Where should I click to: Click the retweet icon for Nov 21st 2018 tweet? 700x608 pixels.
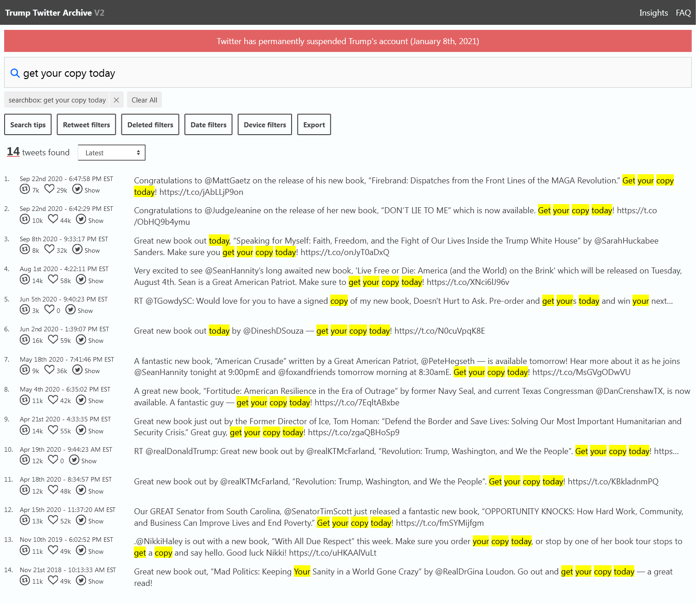[x=25, y=580]
